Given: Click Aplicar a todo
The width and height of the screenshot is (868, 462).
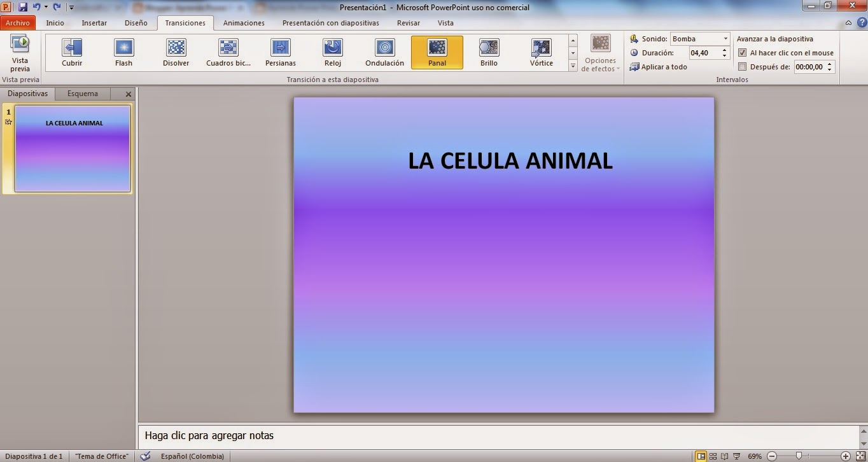Looking at the screenshot, I should 662,66.
